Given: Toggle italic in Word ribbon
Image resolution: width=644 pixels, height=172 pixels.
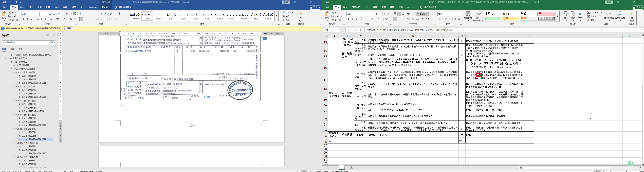Looking at the screenshot, I should (27, 19).
